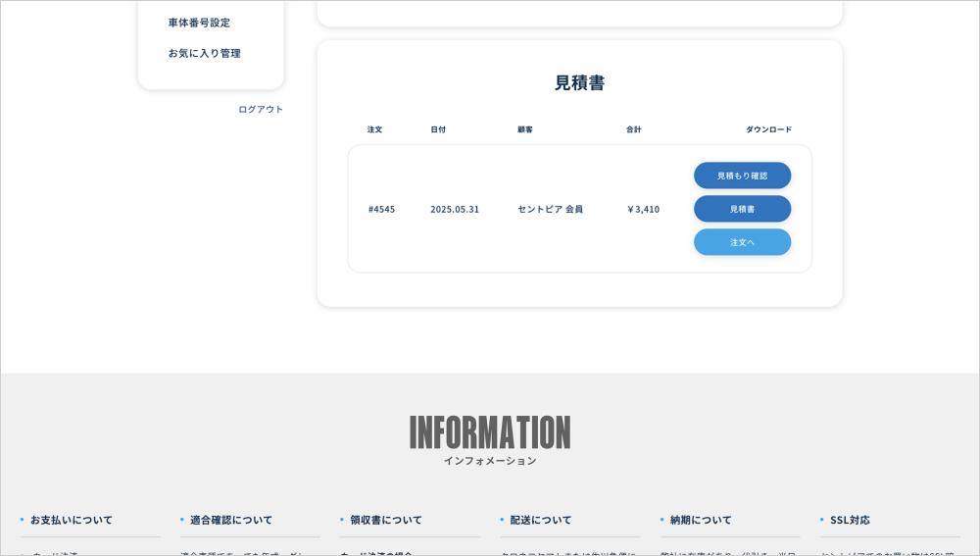The image size is (980, 556).
Task: Open the 領収書について footer section
Action: pyautogui.click(x=386, y=520)
